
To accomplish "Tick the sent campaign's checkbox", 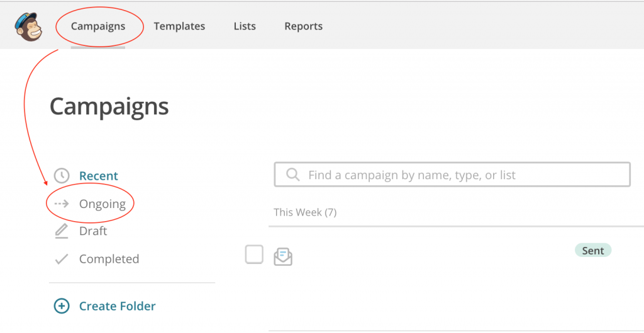I will coord(254,254).
